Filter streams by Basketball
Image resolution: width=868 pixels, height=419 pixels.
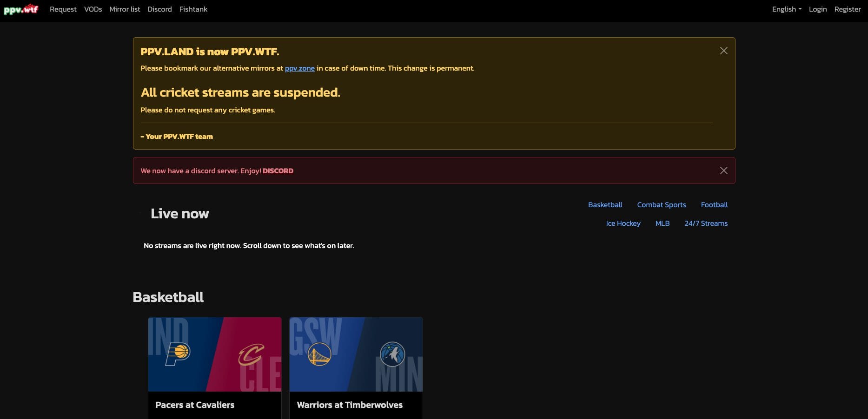pyautogui.click(x=605, y=204)
